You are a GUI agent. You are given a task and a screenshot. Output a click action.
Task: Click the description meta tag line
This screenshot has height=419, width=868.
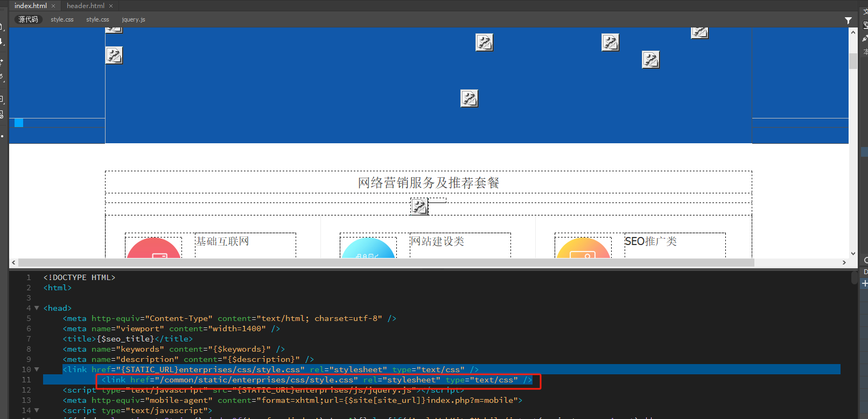point(188,359)
